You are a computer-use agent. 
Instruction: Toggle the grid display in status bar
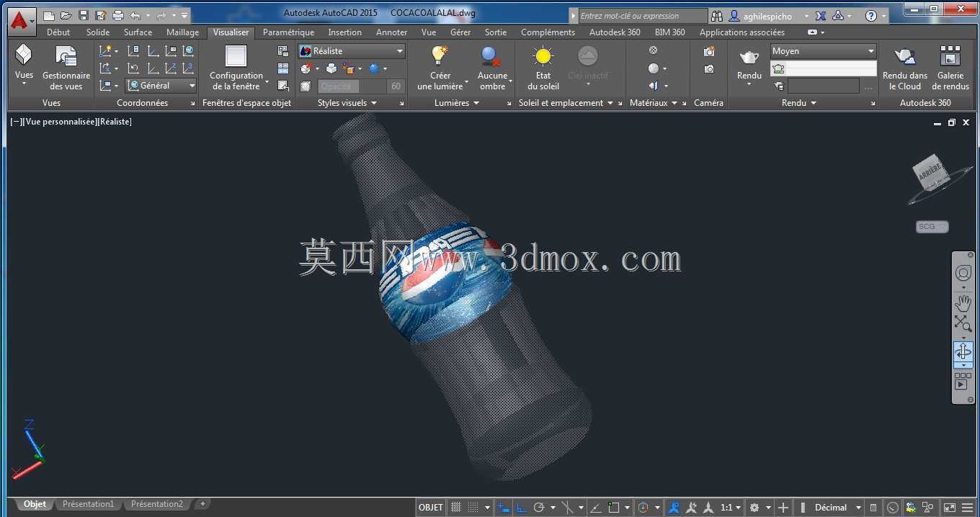click(456, 508)
